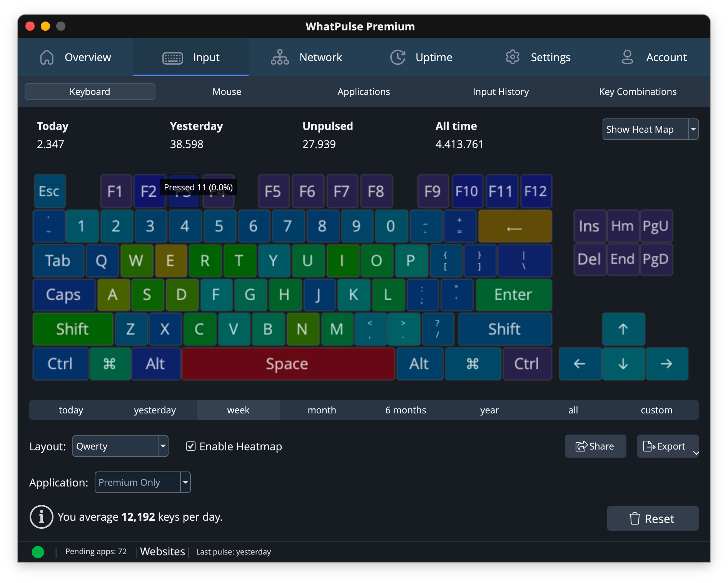Click the Network topology icon

click(x=280, y=57)
